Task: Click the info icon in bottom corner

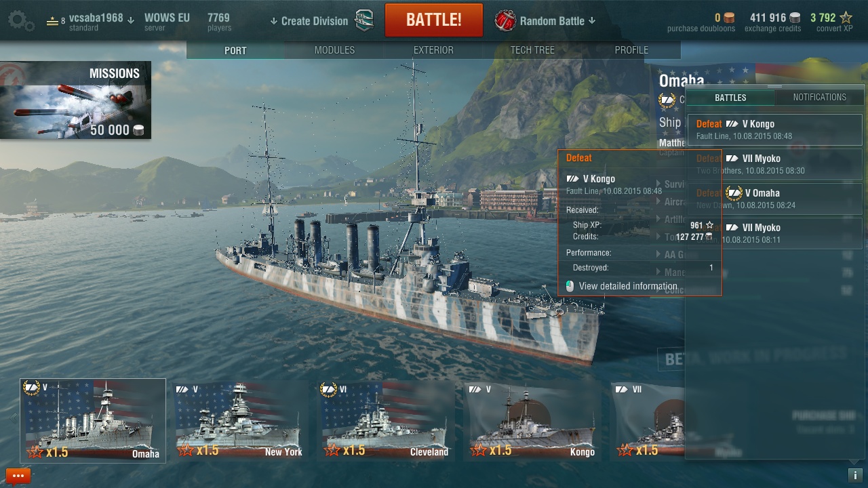Action: click(x=855, y=475)
